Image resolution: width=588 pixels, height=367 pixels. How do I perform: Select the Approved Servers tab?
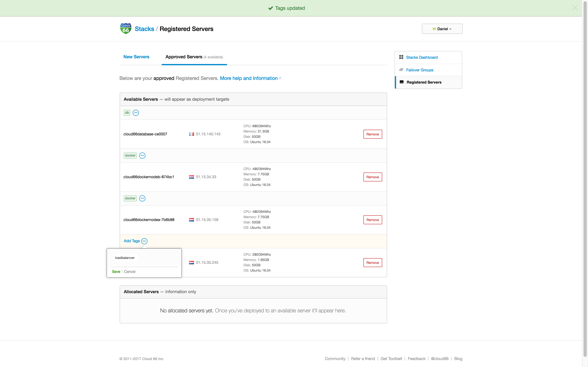pyautogui.click(x=184, y=57)
